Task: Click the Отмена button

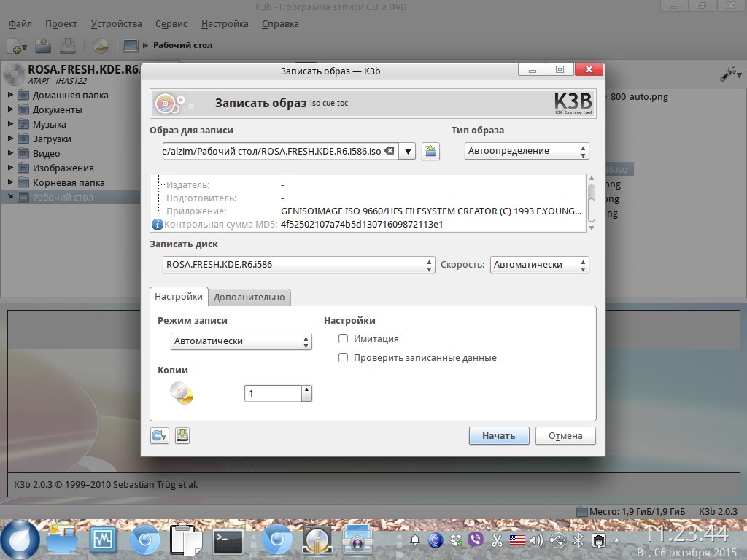Action: pos(565,436)
